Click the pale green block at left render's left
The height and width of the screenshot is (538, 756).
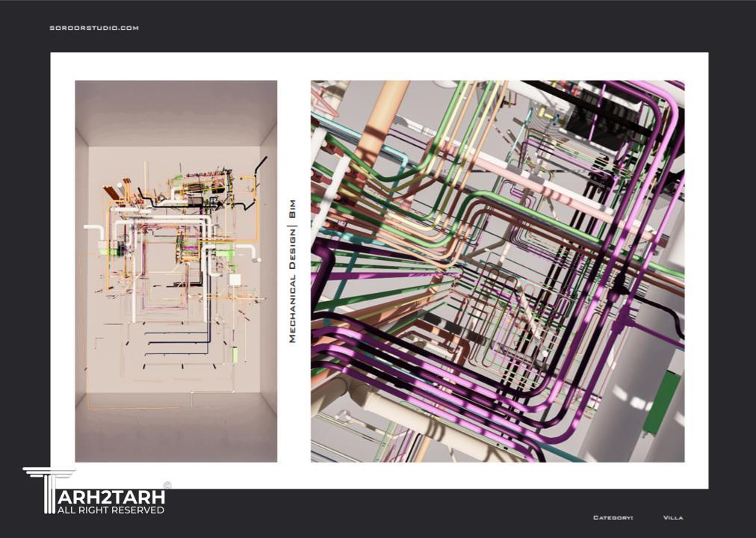(114, 251)
